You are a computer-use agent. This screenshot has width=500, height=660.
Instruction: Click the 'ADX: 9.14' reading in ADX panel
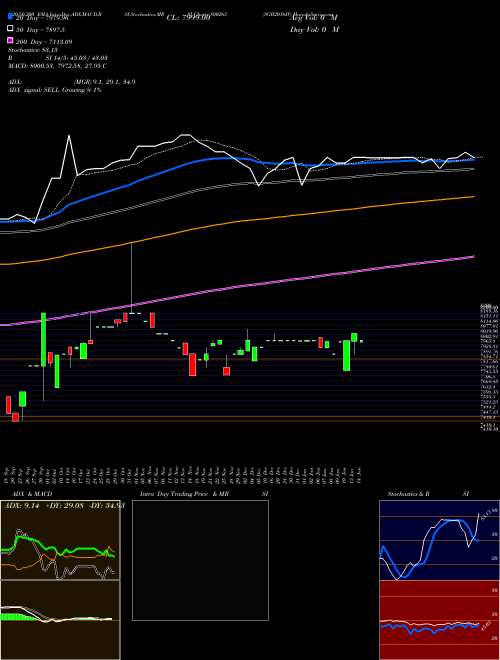coord(21,506)
